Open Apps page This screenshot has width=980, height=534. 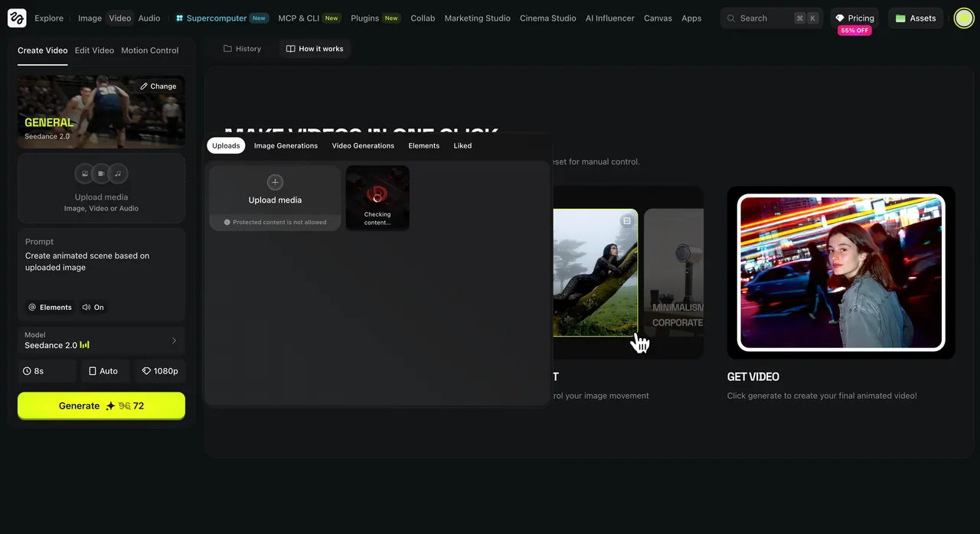[691, 18]
